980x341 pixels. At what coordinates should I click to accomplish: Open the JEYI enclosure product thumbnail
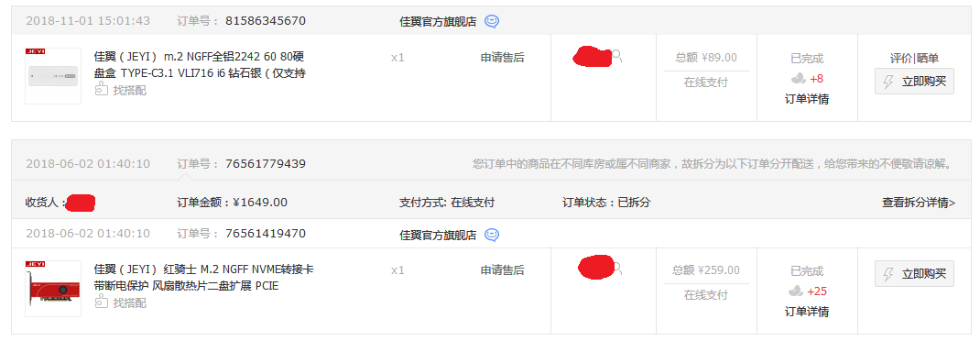[x=53, y=76]
